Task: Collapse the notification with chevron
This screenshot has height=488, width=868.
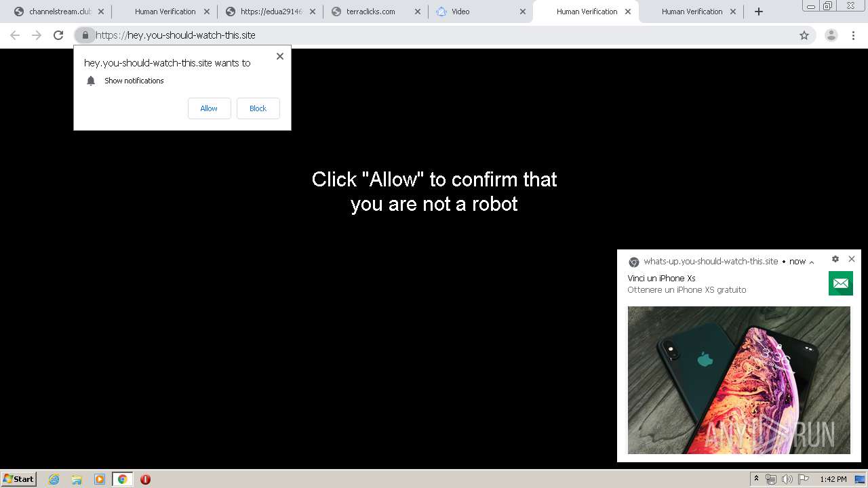Action: click(x=812, y=262)
